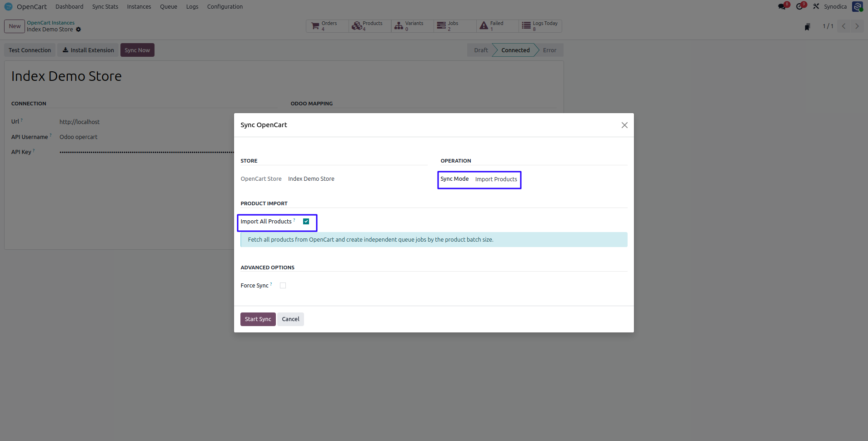The width and height of the screenshot is (868, 441).
Task: Click the help tooltip mark next to Force Sync
Action: (271, 284)
